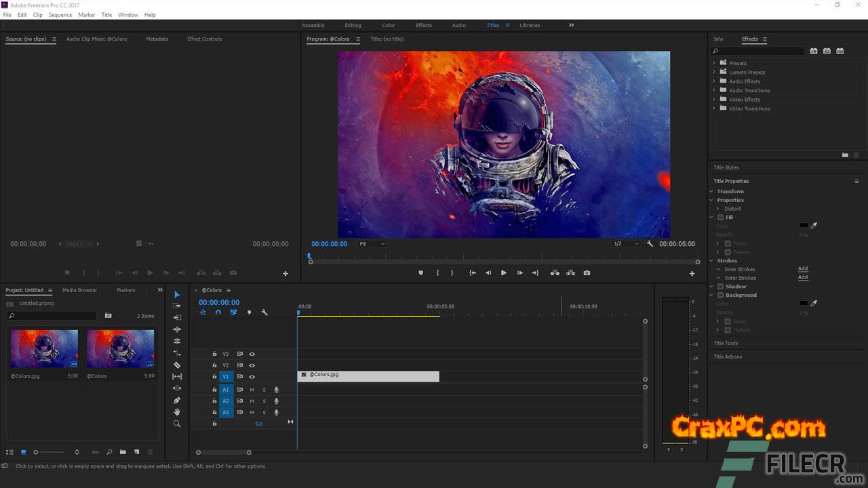The image size is (868, 488).
Task: Click Add next to Outer Strokes
Action: (x=803, y=277)
